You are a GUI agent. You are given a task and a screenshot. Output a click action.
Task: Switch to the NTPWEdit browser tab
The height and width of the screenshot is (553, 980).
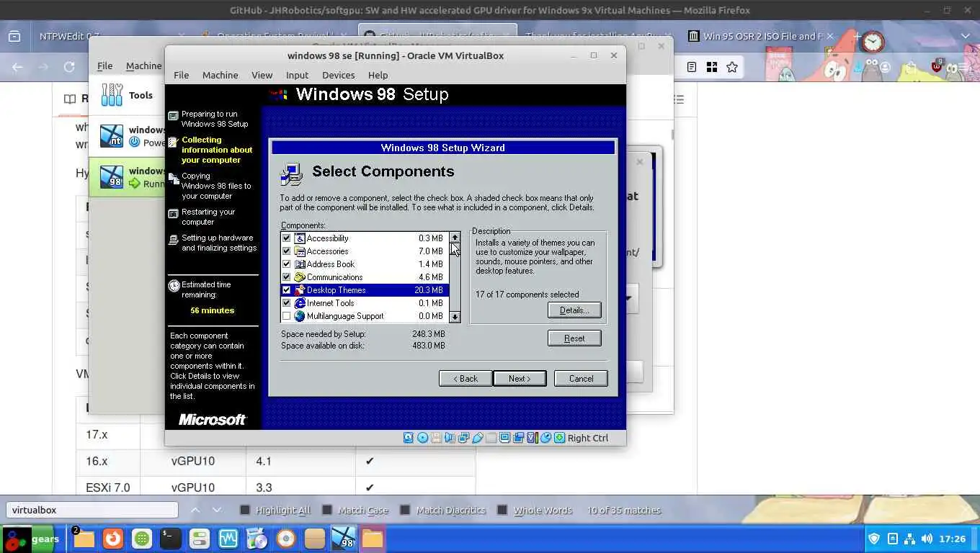click(69, 36)
